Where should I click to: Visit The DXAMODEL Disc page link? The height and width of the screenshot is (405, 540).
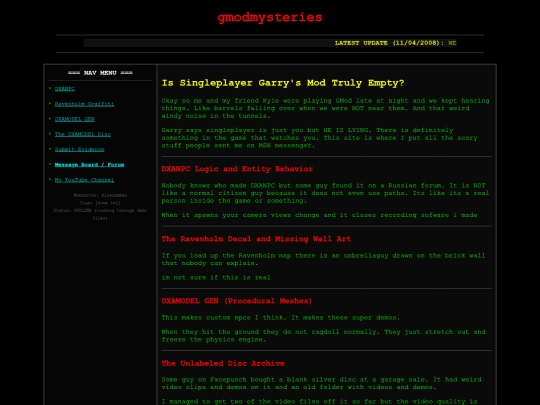(x=83, y=134)
